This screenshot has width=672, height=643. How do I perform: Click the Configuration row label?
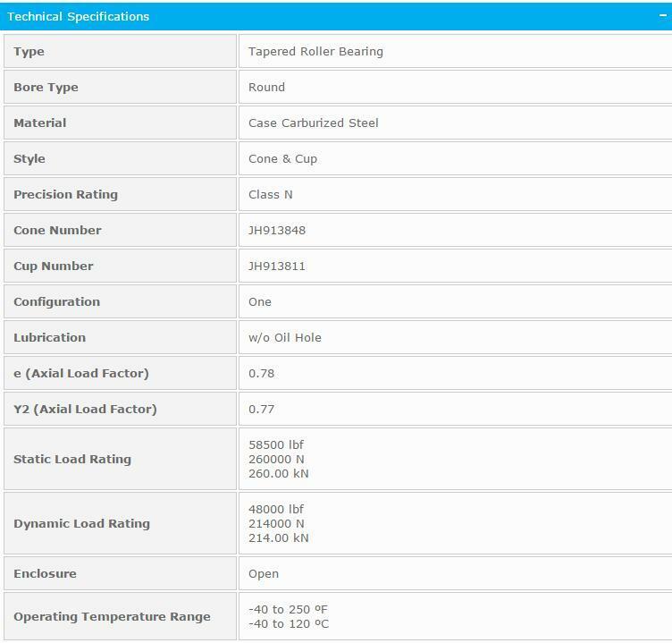(x=56, y=302)
